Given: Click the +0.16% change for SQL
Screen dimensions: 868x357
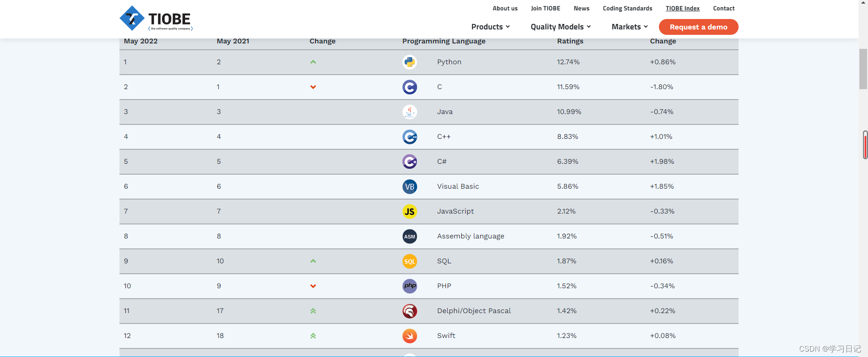Looking at the screenshot, I should (x=662, y=261).
